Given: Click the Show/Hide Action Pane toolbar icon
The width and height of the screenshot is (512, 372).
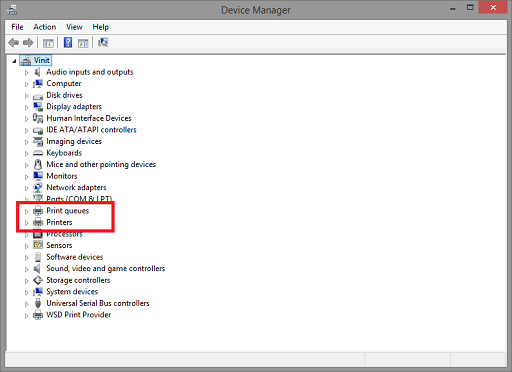Looking at the screenshot, I should pyautogui.click(x=83, y=43).
